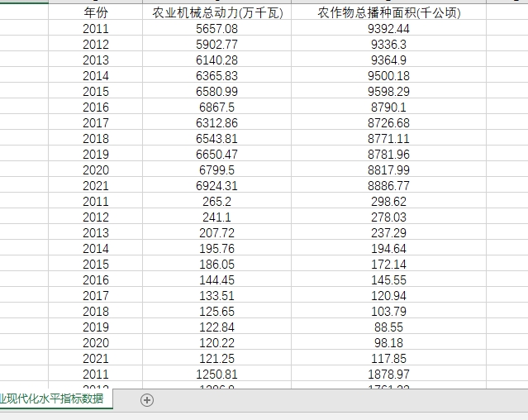The width and height of the screenshot is (528, 420).
Task: Click cell containing 8781.96
Action: (x=388, y=155)
